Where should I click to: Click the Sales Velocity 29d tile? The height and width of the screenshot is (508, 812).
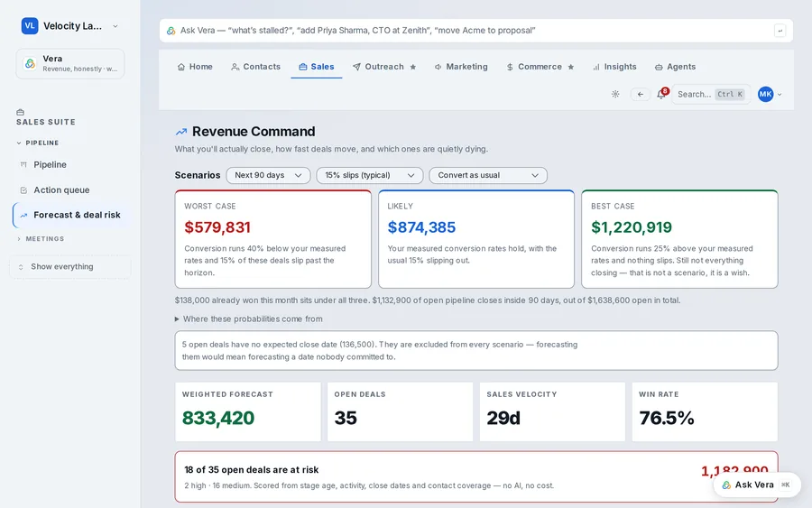point(552,411)
